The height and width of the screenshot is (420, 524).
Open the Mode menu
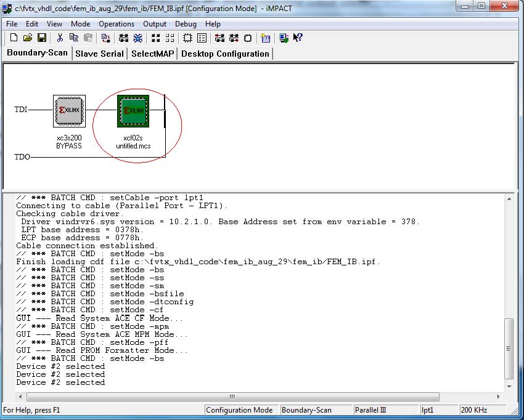click(x=80, y=24)
